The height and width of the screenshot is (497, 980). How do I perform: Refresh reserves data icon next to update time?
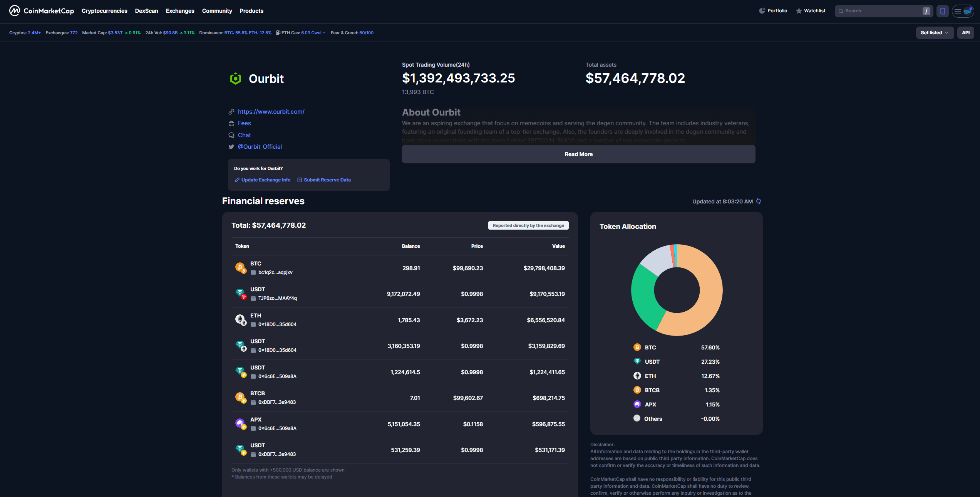(x=759, y=201)
